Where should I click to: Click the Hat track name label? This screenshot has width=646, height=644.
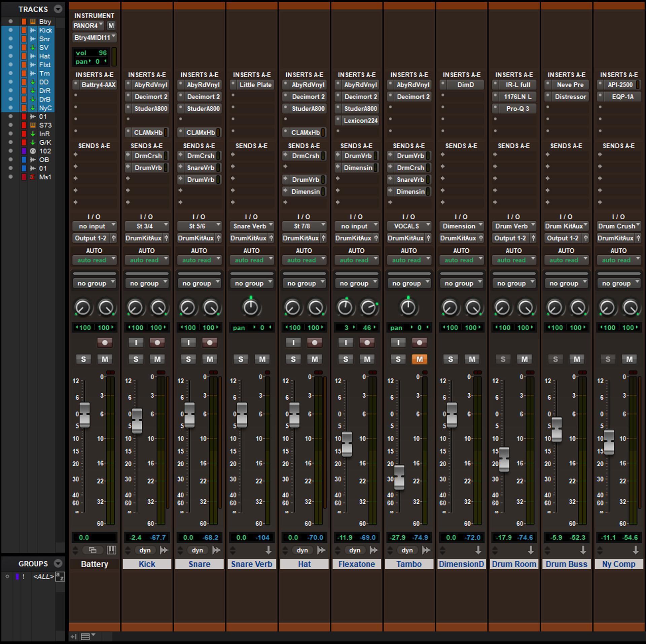pyautogui.click(x=304, y=564)
